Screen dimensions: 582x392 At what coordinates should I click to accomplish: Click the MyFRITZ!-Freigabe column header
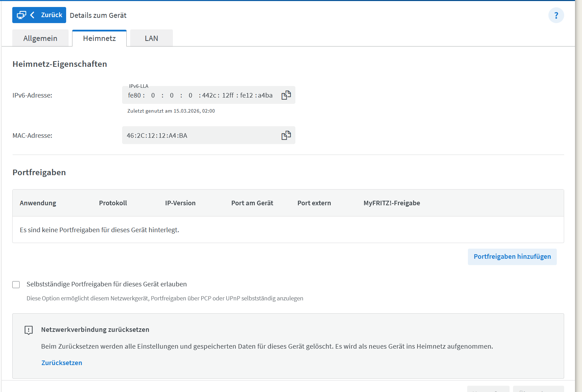click(x=392, y=203)
